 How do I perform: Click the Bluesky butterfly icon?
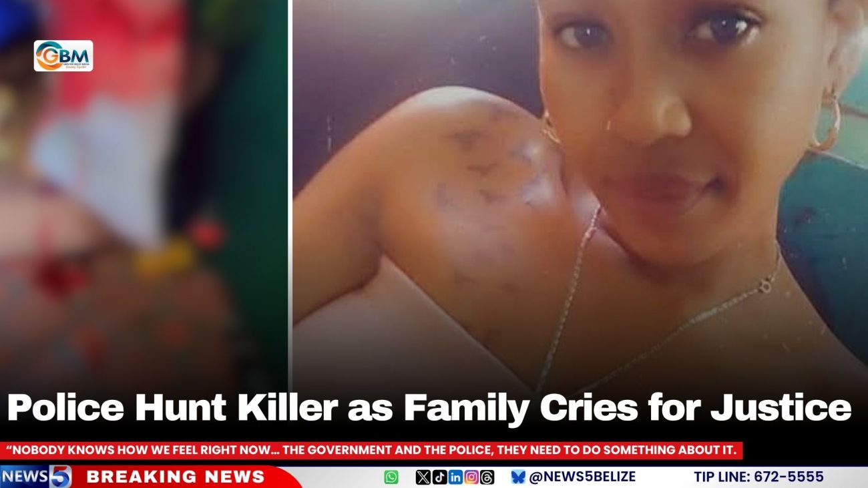click(518, 477)
